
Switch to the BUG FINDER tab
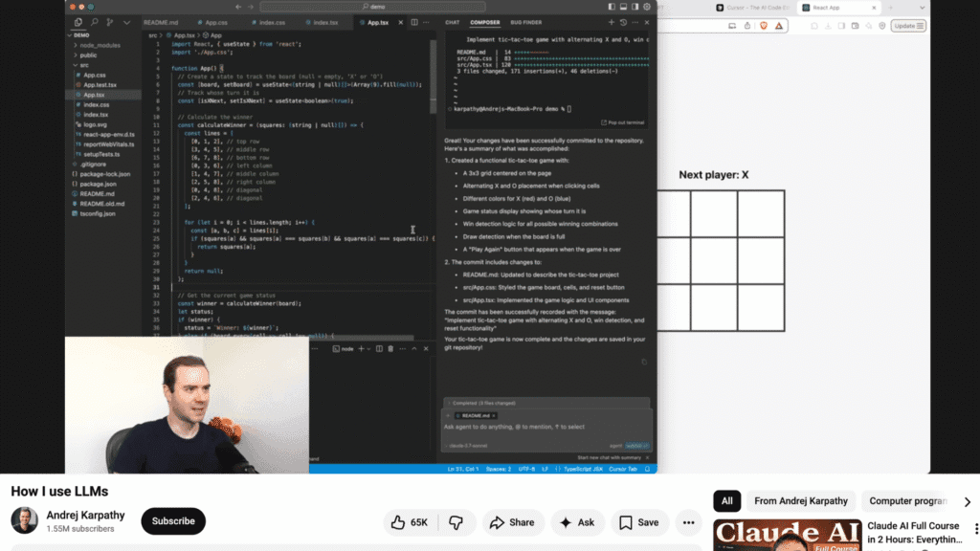525,23
